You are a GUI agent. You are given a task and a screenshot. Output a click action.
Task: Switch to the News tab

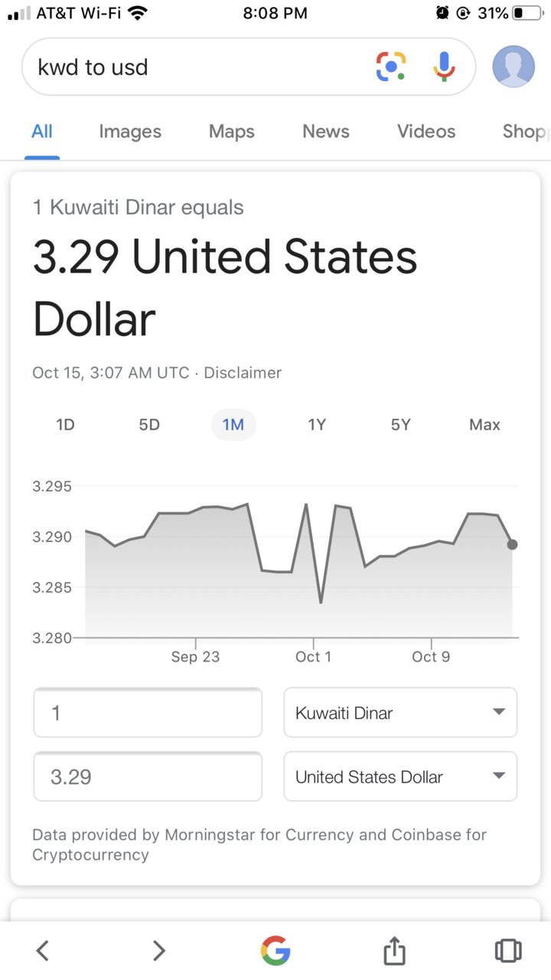tap(326, 132)
